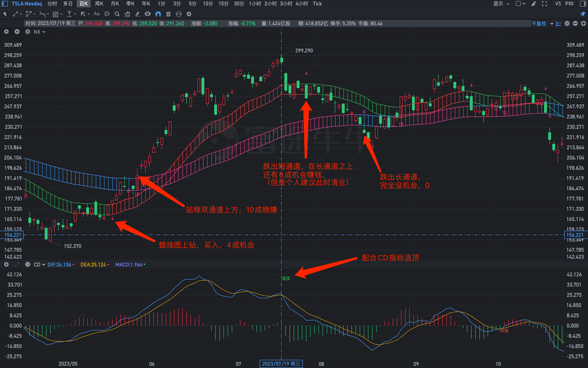Click the VS compare button

[558, 4]
